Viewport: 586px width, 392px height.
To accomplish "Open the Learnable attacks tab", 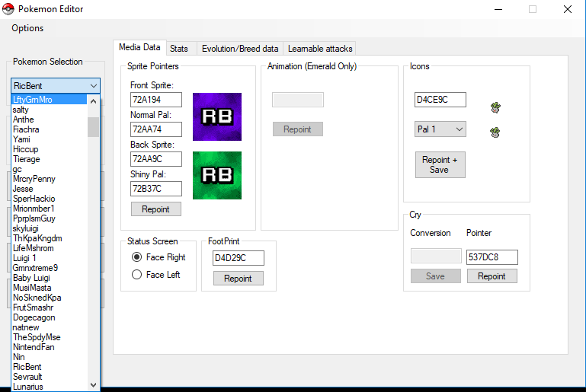I will tap(320, 49).
